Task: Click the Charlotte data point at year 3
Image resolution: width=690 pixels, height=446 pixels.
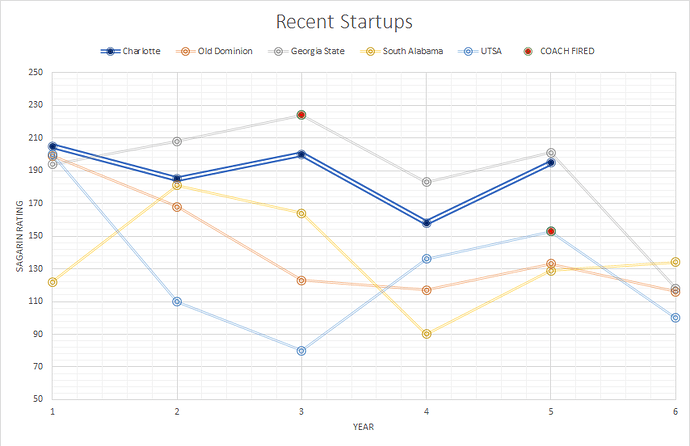Action: coord(301,154)
